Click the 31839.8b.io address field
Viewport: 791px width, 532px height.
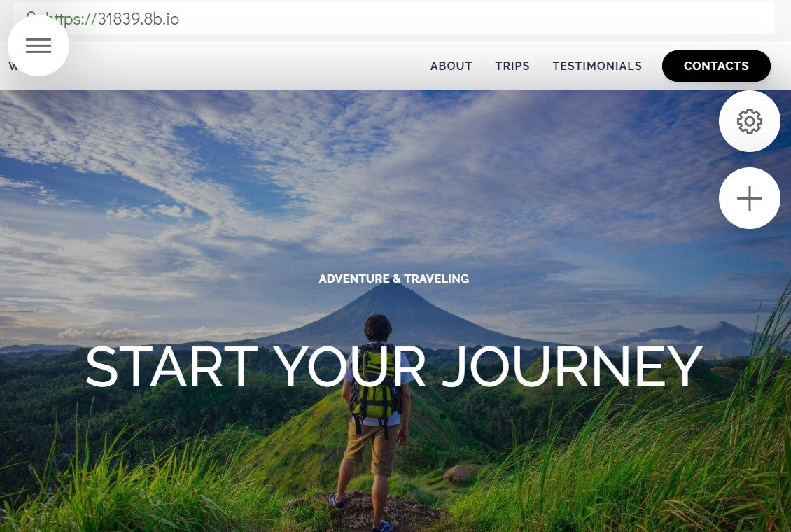(x=394, y=19)
